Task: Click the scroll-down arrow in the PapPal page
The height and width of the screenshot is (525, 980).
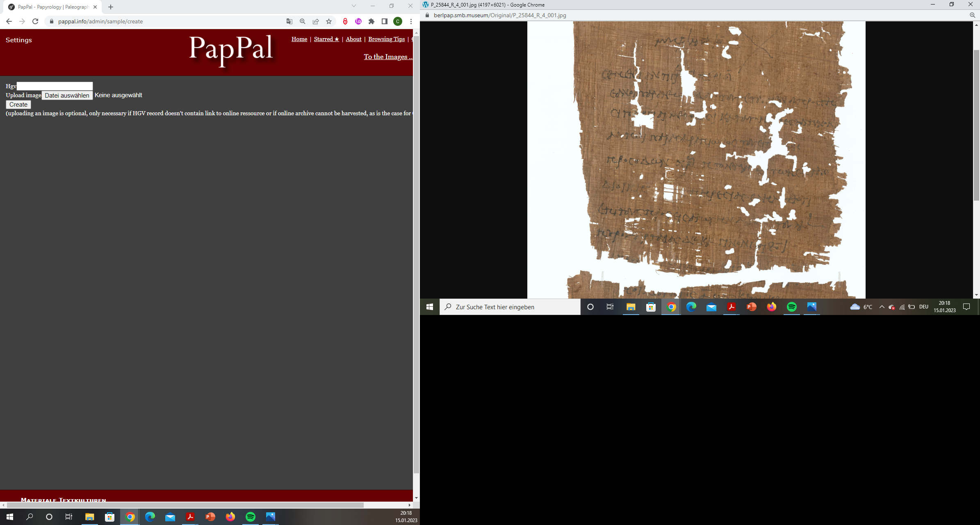Action: [x=416, y=498]
